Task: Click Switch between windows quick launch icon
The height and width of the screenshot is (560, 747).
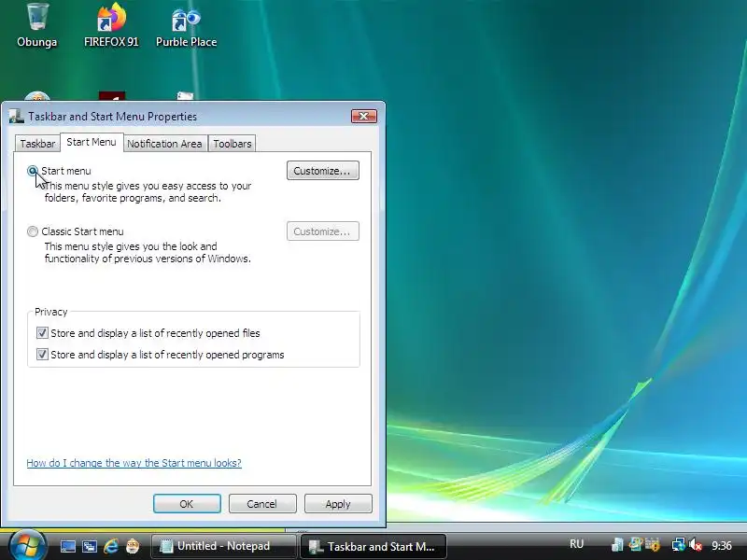Action: tap(89, 546)
